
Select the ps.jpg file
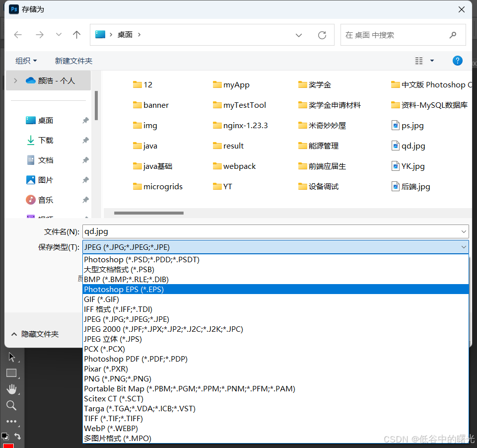[x=408, y=125]
